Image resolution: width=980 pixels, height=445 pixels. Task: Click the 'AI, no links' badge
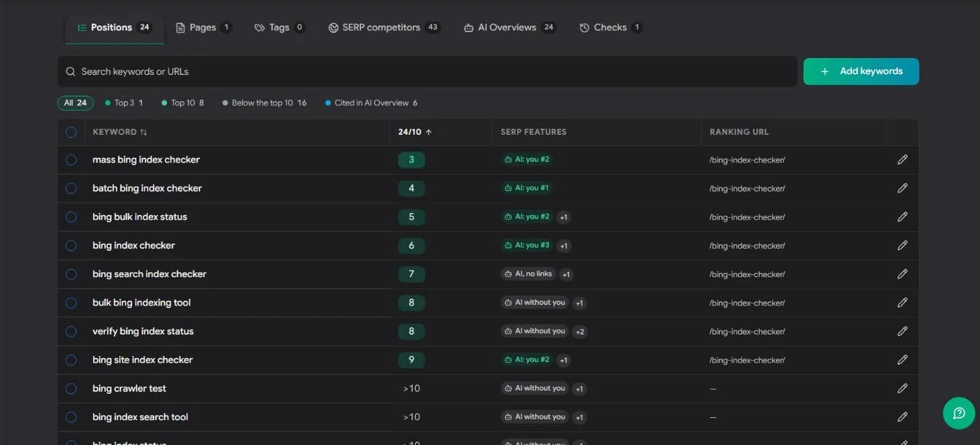point(528,274)
